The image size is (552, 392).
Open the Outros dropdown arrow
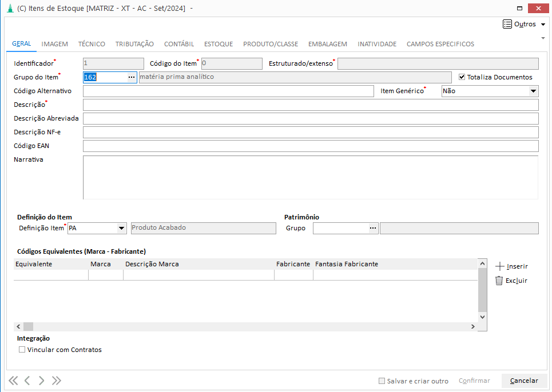point(543,24)
